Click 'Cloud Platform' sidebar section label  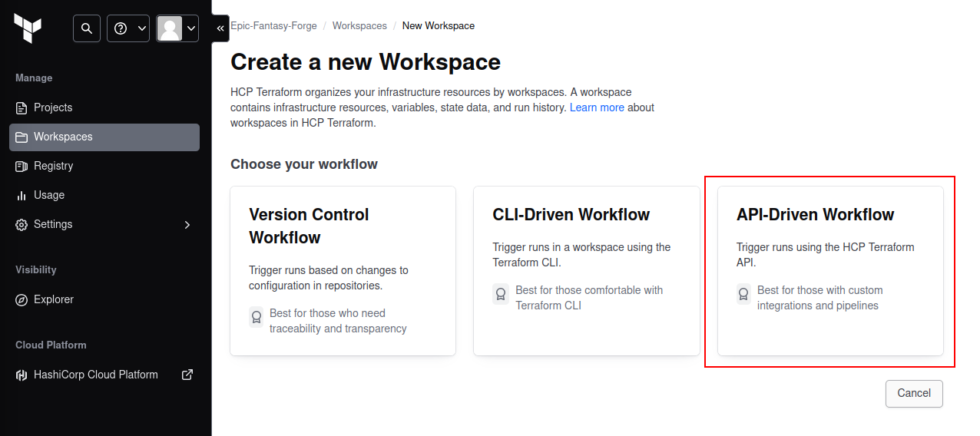click(51, 345)
